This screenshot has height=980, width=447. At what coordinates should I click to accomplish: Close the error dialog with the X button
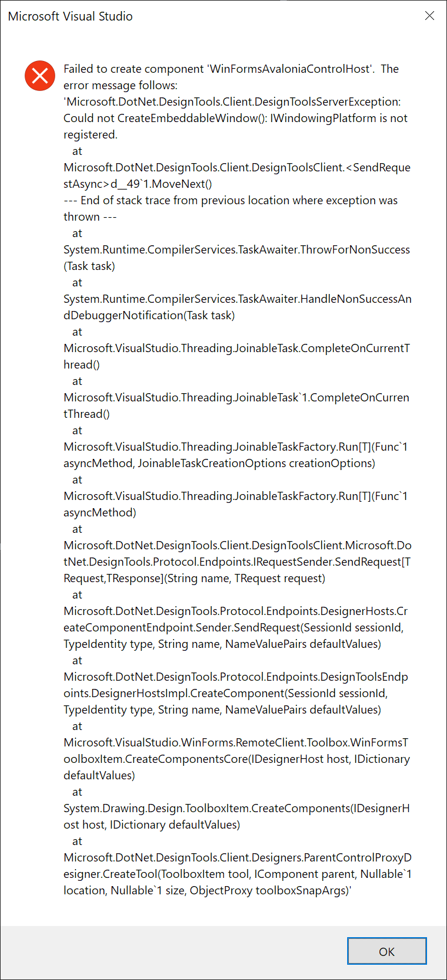[x=429, y=16]
